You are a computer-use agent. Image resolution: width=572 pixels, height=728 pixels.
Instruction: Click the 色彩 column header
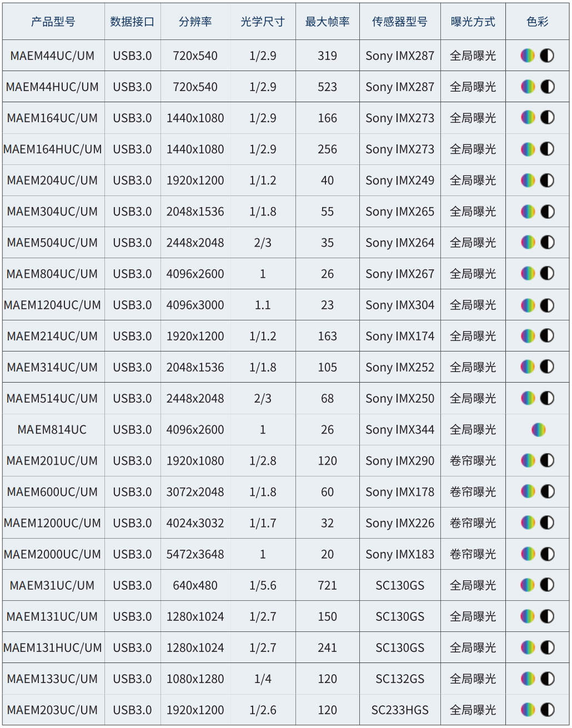coord(537,22)
